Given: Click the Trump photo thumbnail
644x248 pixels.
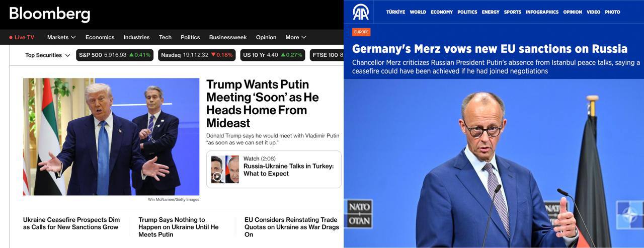Looking at the screenshot, I should 111,137.
